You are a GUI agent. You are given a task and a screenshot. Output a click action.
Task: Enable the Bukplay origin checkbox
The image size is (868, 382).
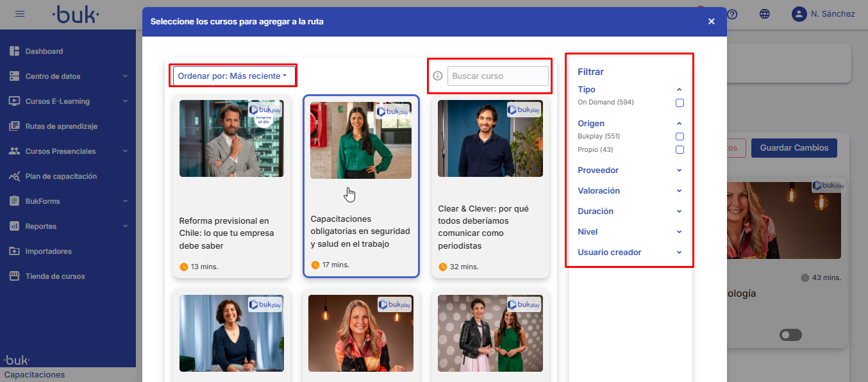point(680,137)
